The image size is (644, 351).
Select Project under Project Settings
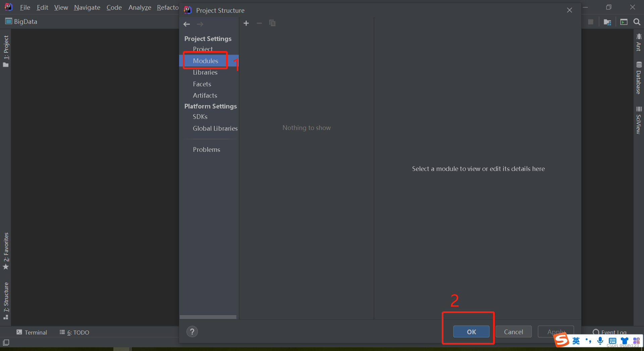coord(203,49)
